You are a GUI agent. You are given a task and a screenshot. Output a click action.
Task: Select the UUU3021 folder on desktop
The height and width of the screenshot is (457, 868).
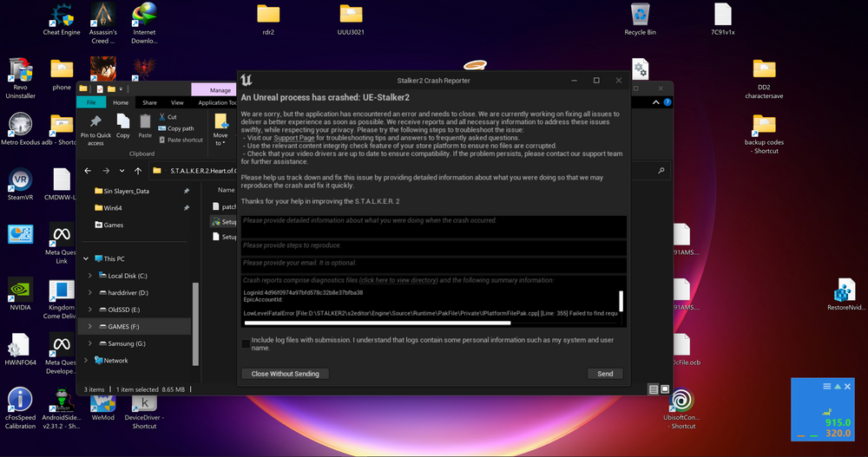click(x=351, y=20)
